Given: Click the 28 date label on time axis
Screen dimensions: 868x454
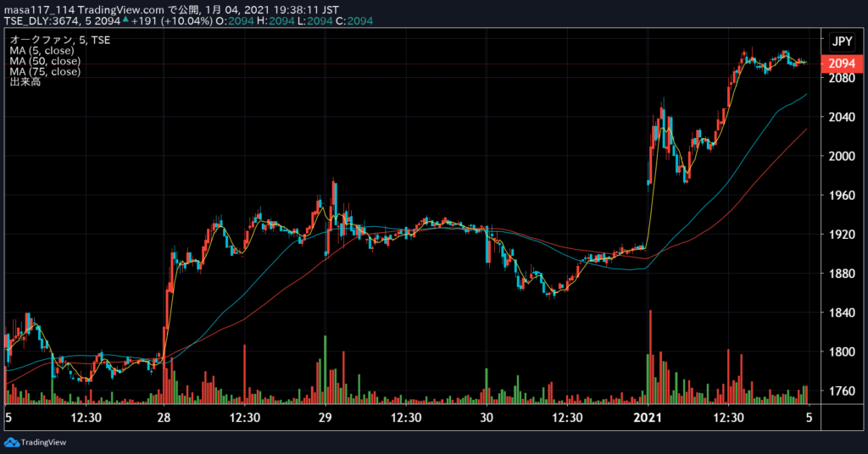Looking at the screenshot, I should [x=164, y=418].
